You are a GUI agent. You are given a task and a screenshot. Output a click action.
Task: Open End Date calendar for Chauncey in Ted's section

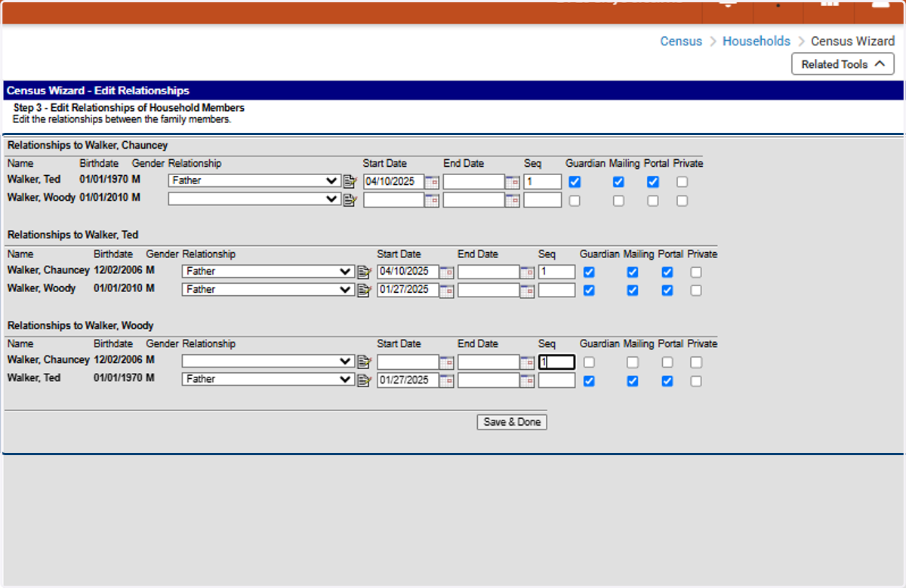point(526,272)
